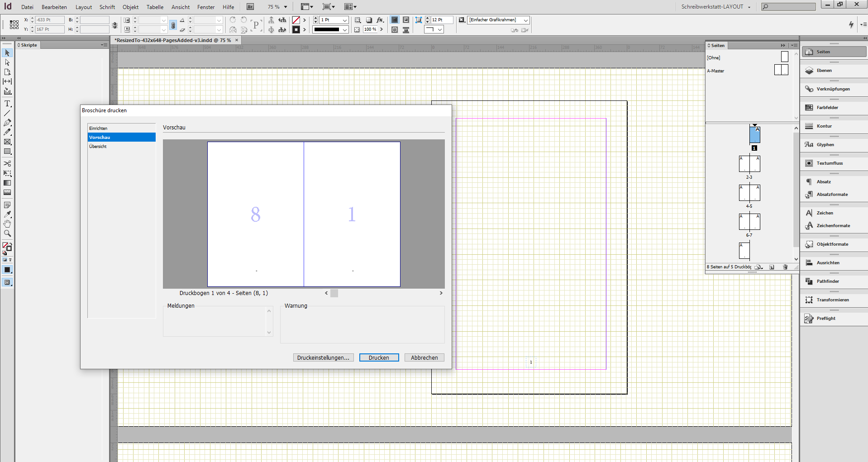The height and width of the screenshot is (462, 868).
Task: Open the stroke weight dropdown
Action: pos(345,20)
